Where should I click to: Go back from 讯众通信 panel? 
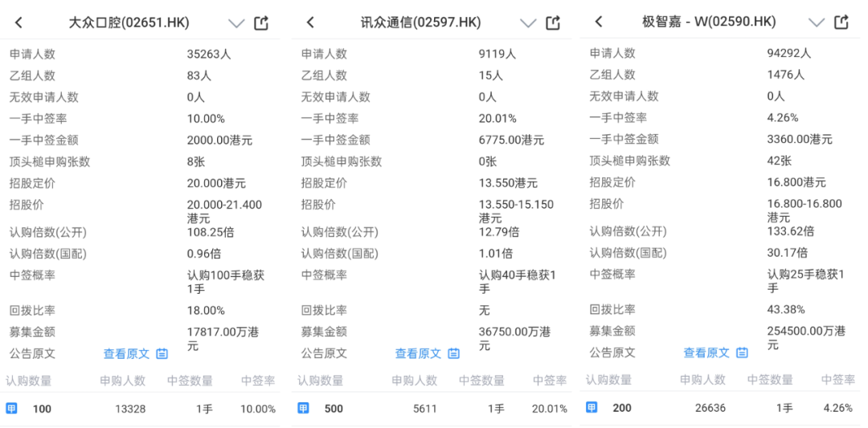tap(310, 22)
